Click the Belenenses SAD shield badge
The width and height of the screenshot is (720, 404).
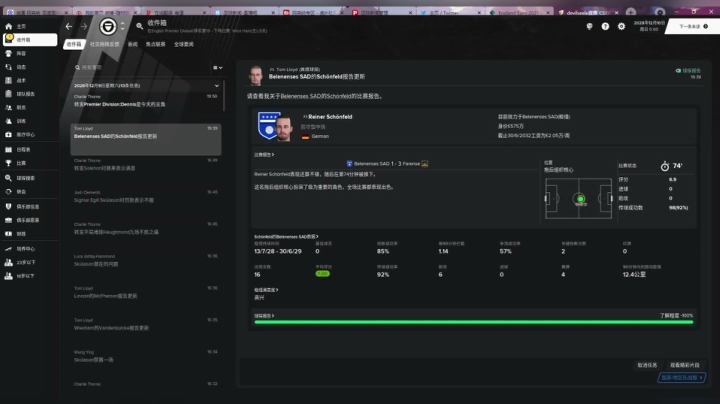point(268,125)
